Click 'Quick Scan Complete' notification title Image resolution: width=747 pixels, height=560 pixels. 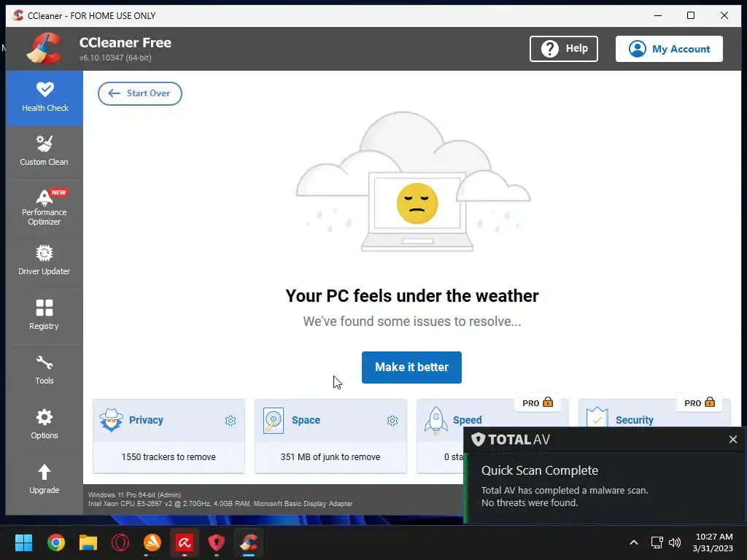[540, 470]
